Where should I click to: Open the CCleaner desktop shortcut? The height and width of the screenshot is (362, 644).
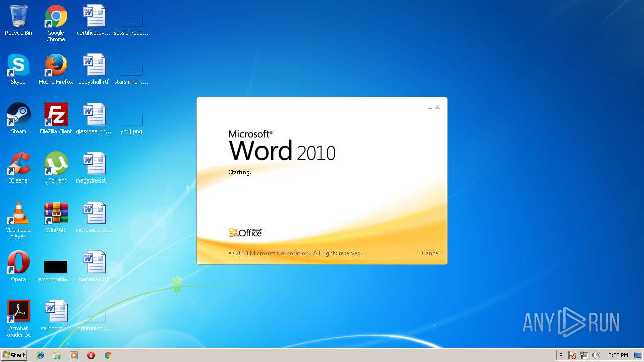pyautogui.click(x=18, y=168)
